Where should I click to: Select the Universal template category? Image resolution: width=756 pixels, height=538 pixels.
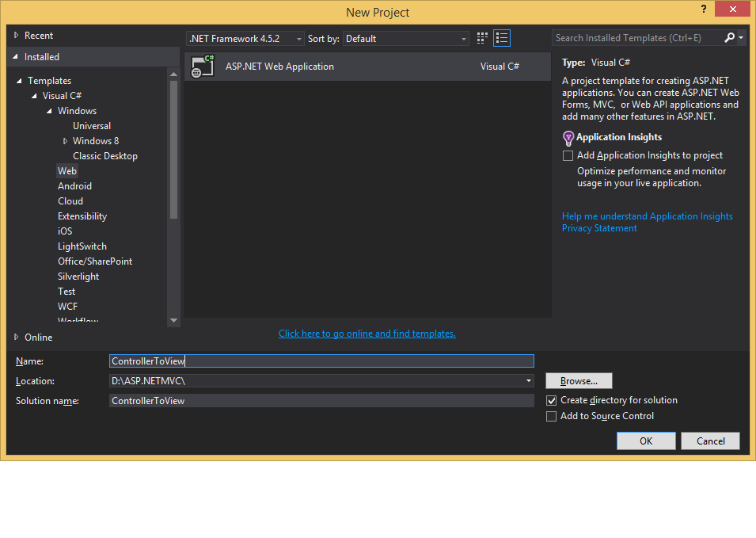pyautogui.click(x=92, y=126)
